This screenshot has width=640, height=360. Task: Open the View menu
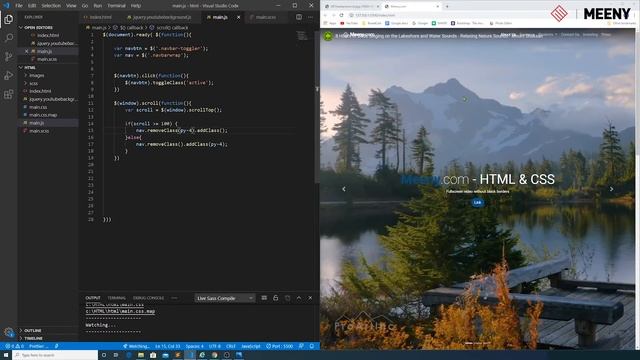tap(71, 6)
